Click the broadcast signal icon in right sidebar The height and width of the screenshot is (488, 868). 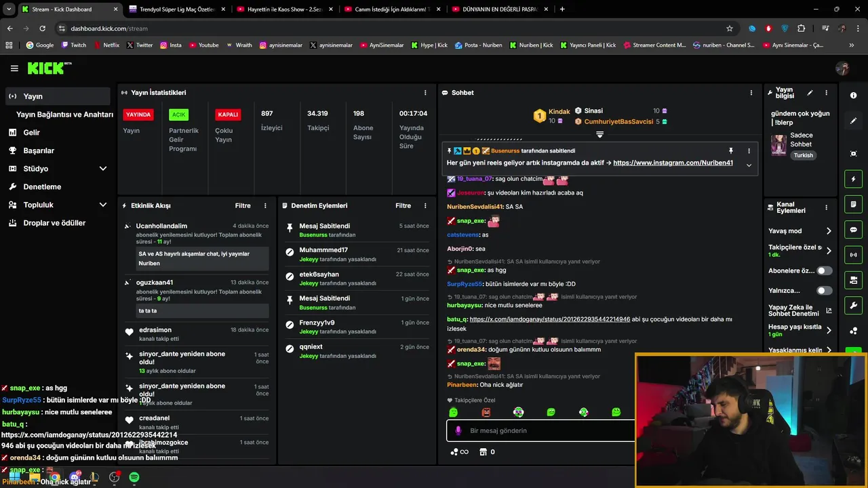coord(853,255)
